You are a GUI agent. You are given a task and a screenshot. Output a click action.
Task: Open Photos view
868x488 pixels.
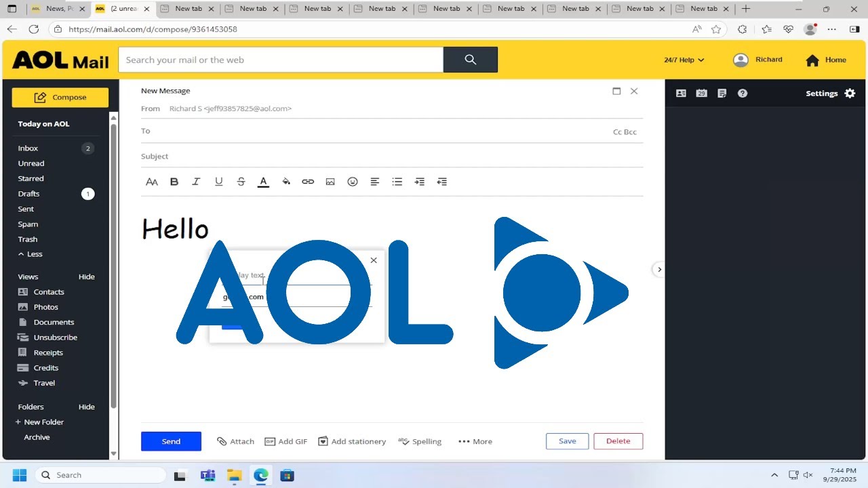[x=38, y=307]
